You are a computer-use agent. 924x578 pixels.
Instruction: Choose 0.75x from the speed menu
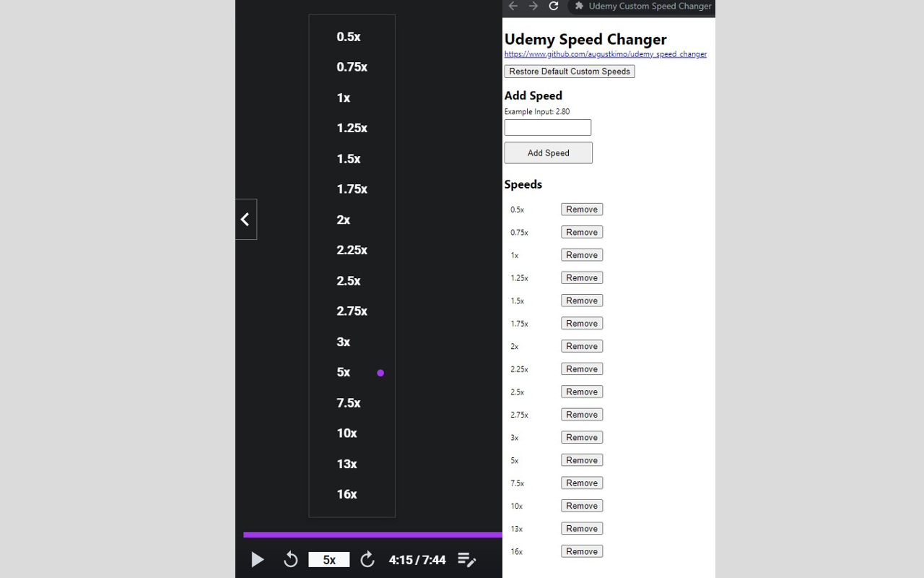click(x=352, y=66)
